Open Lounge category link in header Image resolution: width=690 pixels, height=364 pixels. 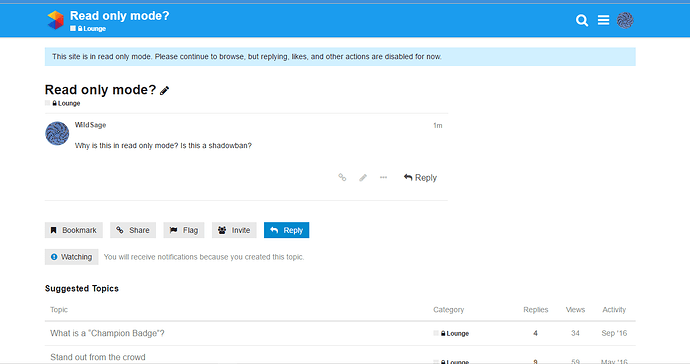tap(92, 29)
